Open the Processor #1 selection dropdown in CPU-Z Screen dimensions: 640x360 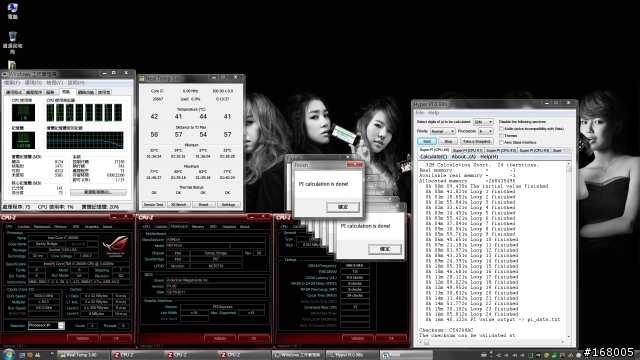pyautogui.click(x=46, y=325)
